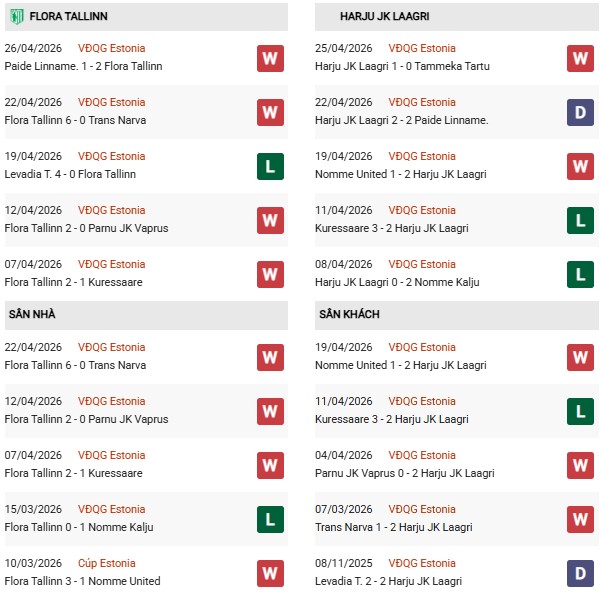Click the L badge for Kuressaare 3-2 Harju under Harju JK Laagri
This screenshot has height=595, width=600.
[580, 220]
